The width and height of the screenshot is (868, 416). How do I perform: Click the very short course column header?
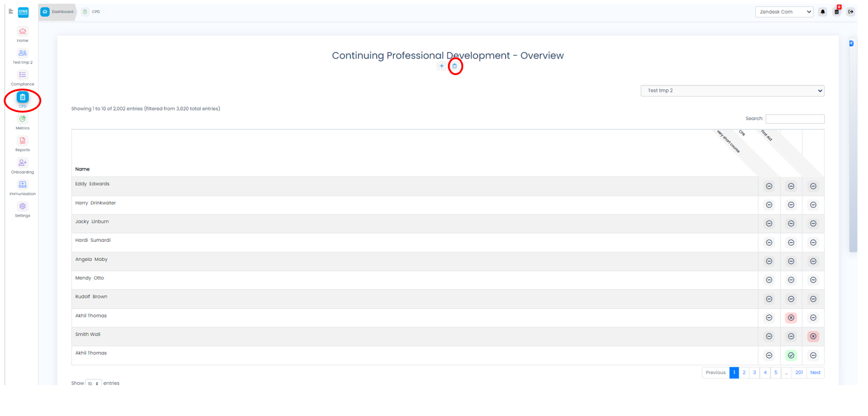[728, 142]
